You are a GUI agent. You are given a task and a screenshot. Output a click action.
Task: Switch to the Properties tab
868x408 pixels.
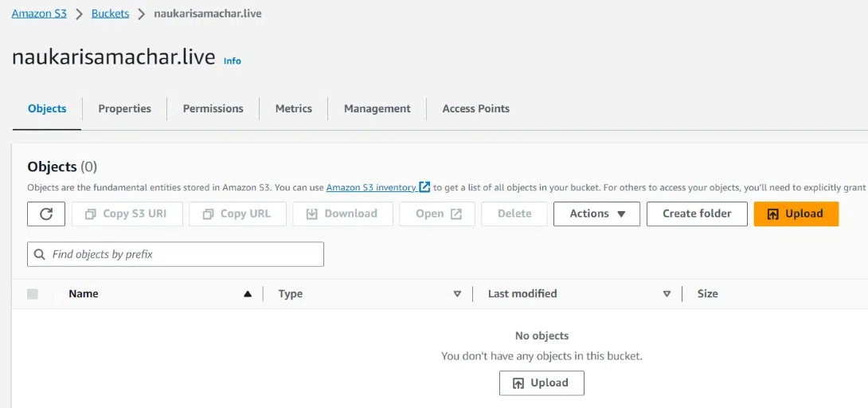124,108
